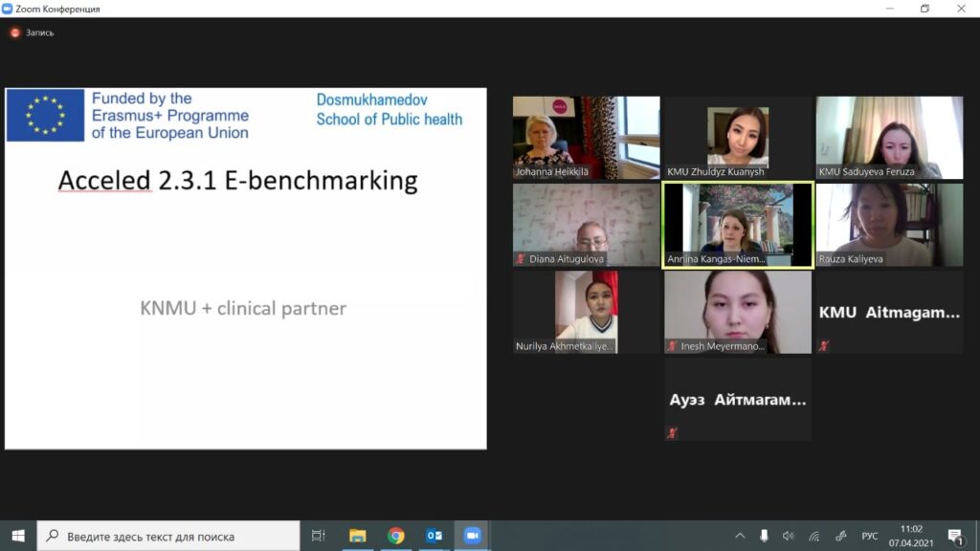Open Outlook from the taskbar
This screenshot has height=551, width=980.
[434, 536]
